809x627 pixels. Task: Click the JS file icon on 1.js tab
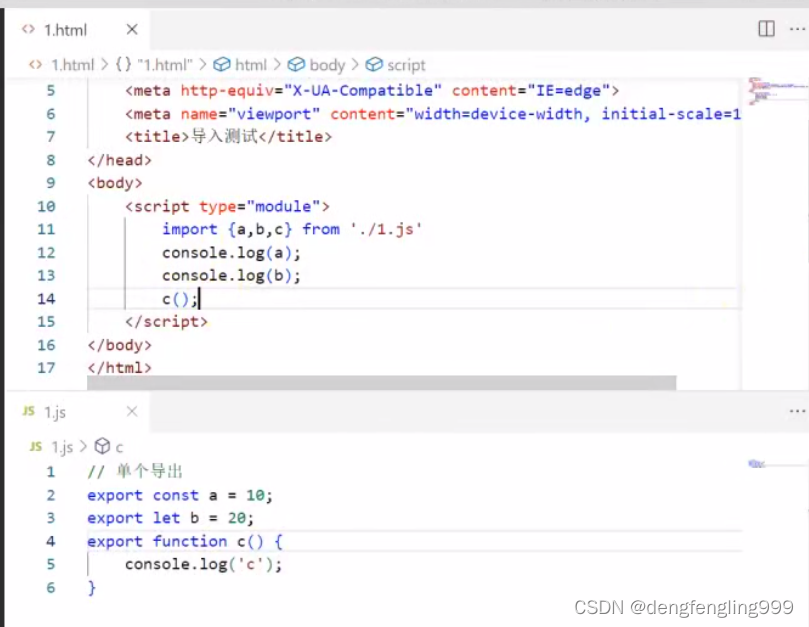point(28,411)
